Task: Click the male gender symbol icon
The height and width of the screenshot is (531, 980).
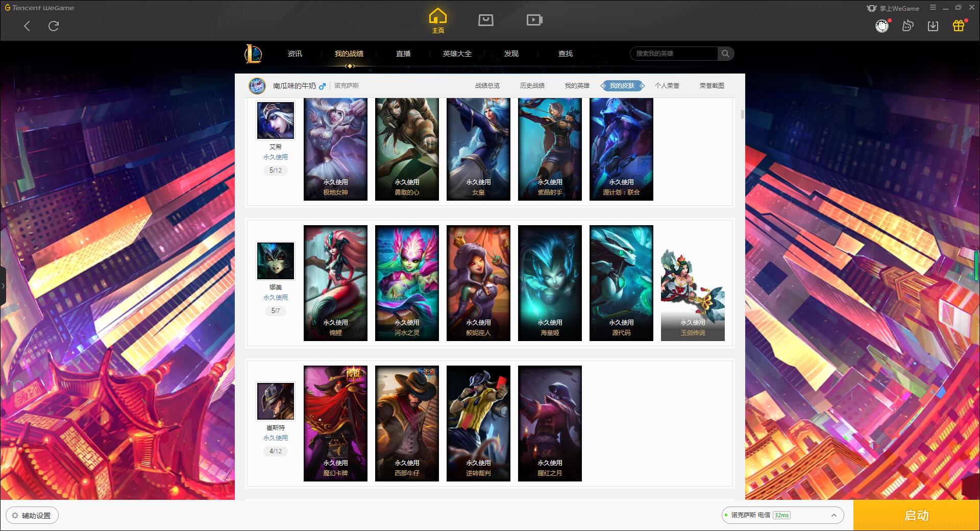Action: point(322,86)
